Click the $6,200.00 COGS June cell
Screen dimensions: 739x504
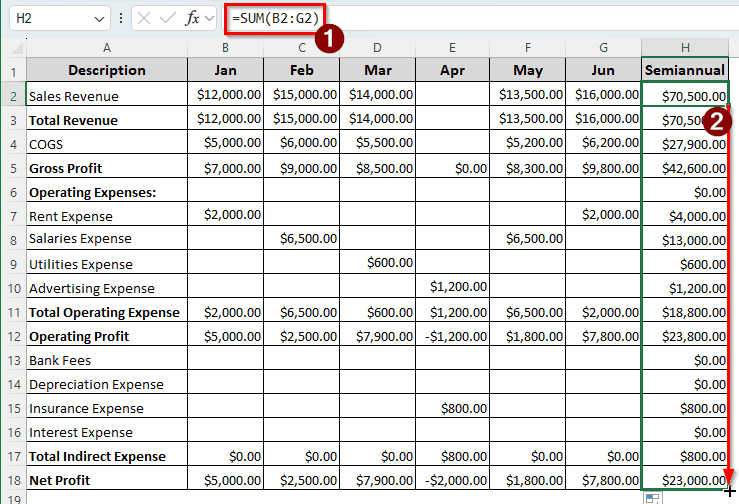pos(603,142)
